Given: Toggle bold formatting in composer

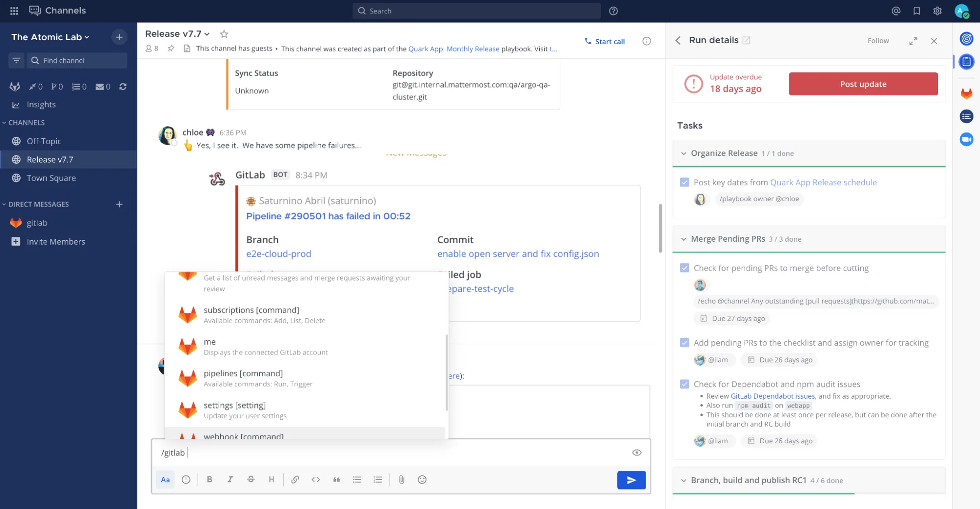Looking at the screenshot, I should pyautogui.click(x=209, y=480).
